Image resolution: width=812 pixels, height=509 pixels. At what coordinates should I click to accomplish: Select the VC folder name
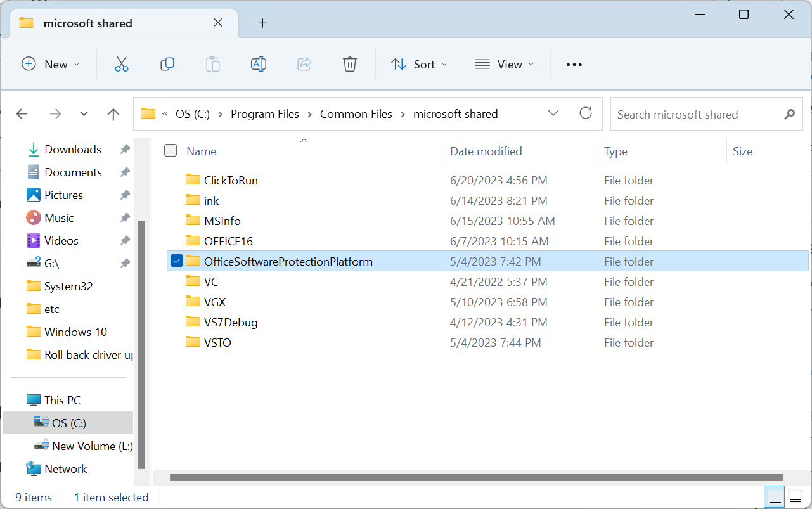211,281
